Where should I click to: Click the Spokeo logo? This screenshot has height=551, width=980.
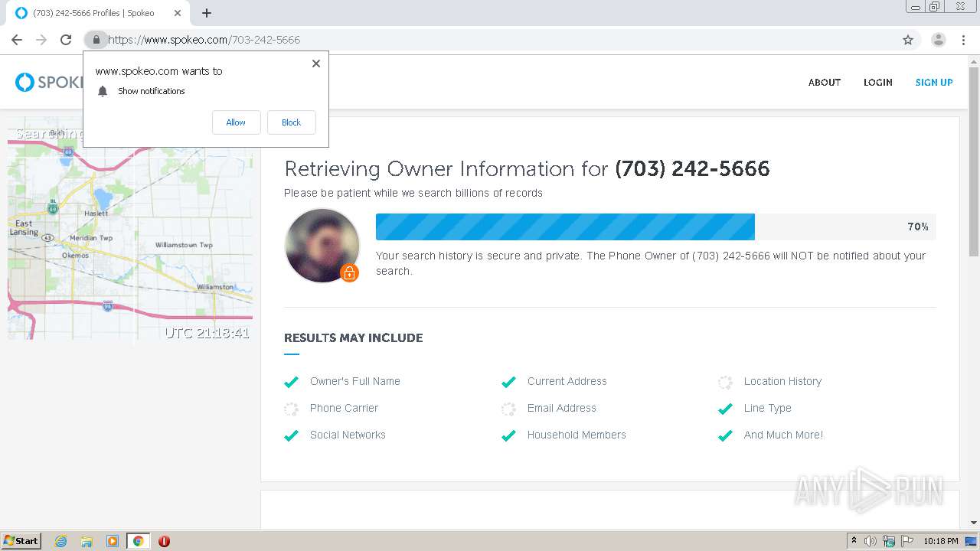click(x=50, y=82)
